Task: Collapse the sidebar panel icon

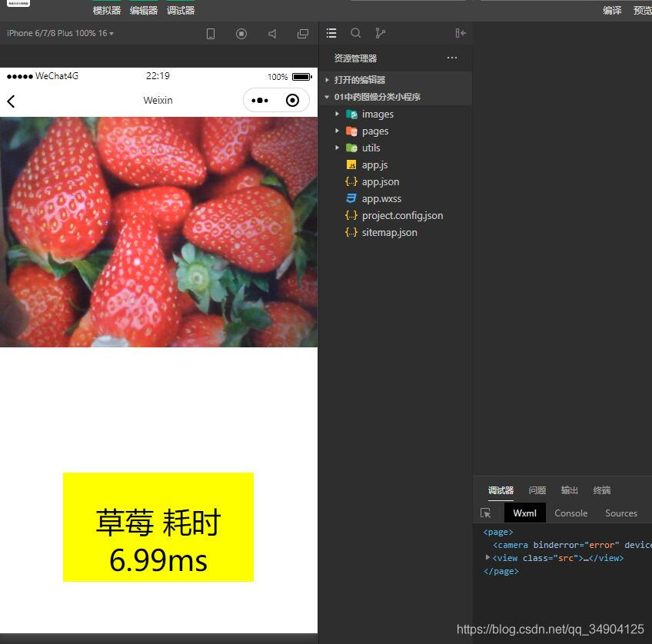Action: point(461,33)
